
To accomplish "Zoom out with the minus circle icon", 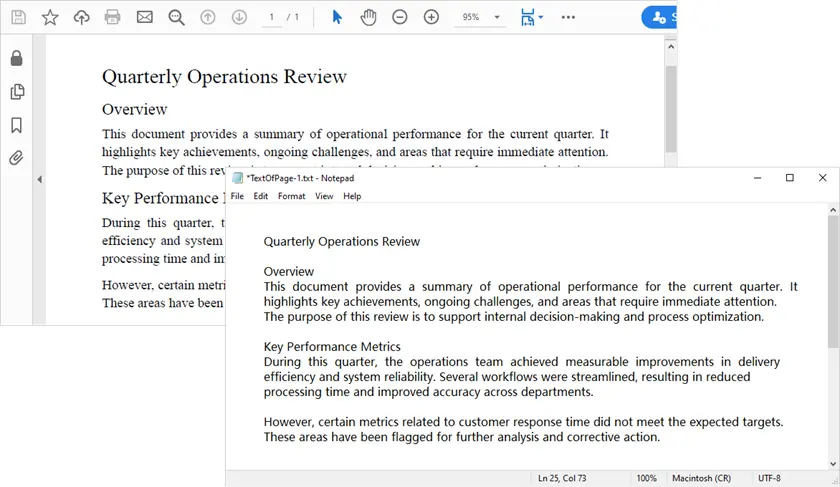I will (x=400, y=17).
